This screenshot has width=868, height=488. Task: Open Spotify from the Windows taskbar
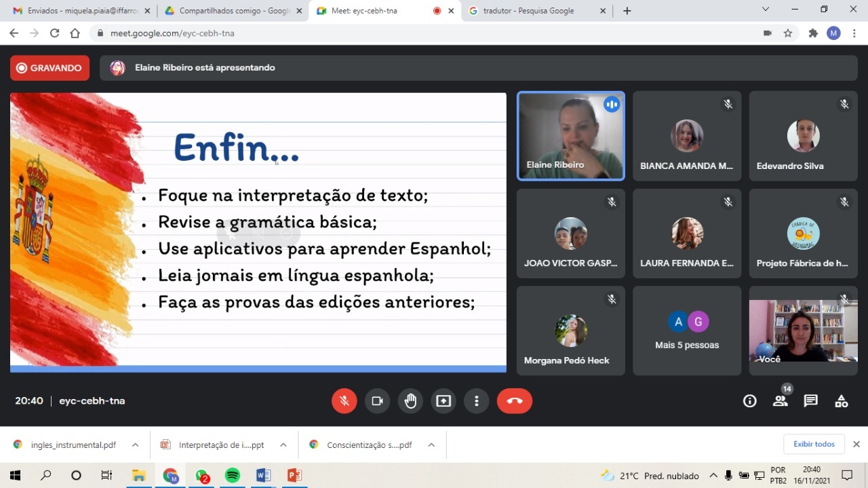[x=233, y=476]
